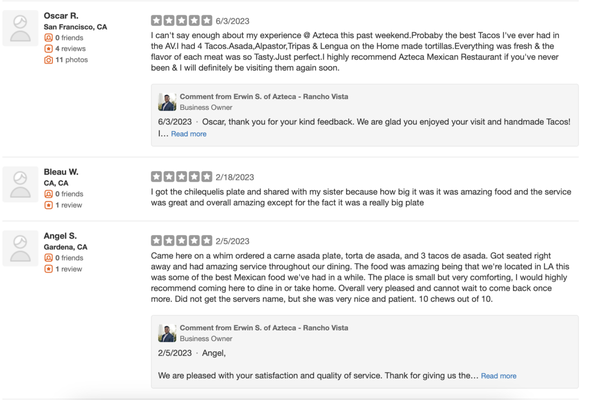Expand Read more in reply to Angel
This screenshot has width=589, height=400.
point(498,376)
